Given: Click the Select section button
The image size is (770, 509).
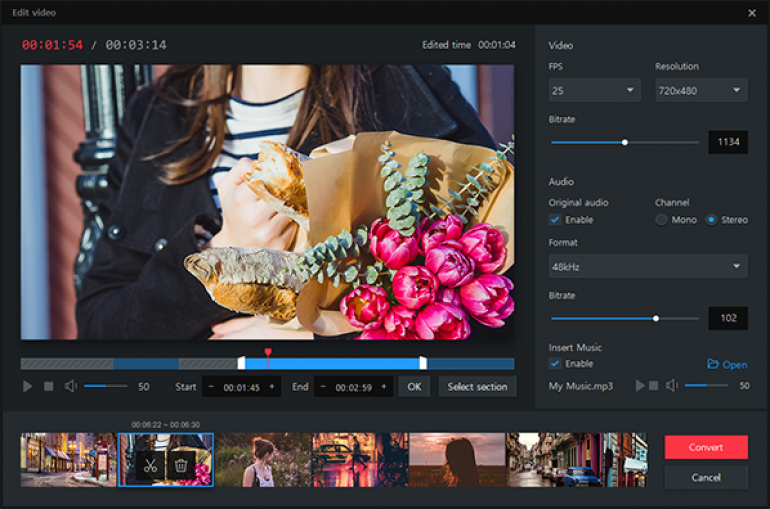Looking at the screenshot, I should click(477, 387).
